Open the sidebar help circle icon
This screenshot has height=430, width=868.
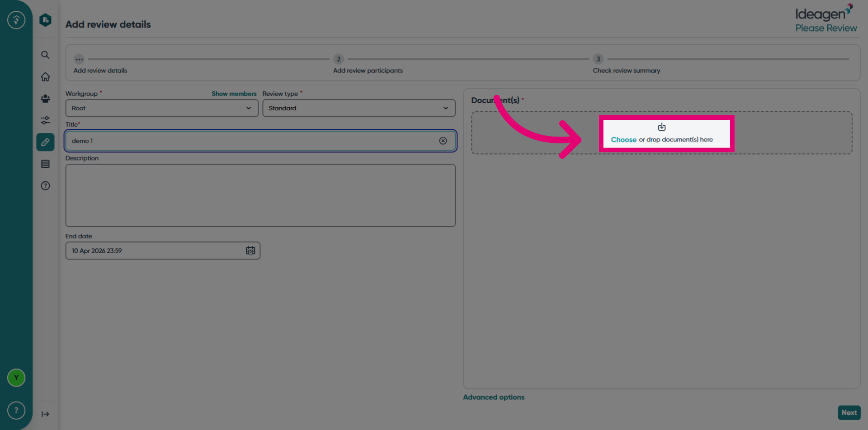point(45,186)
